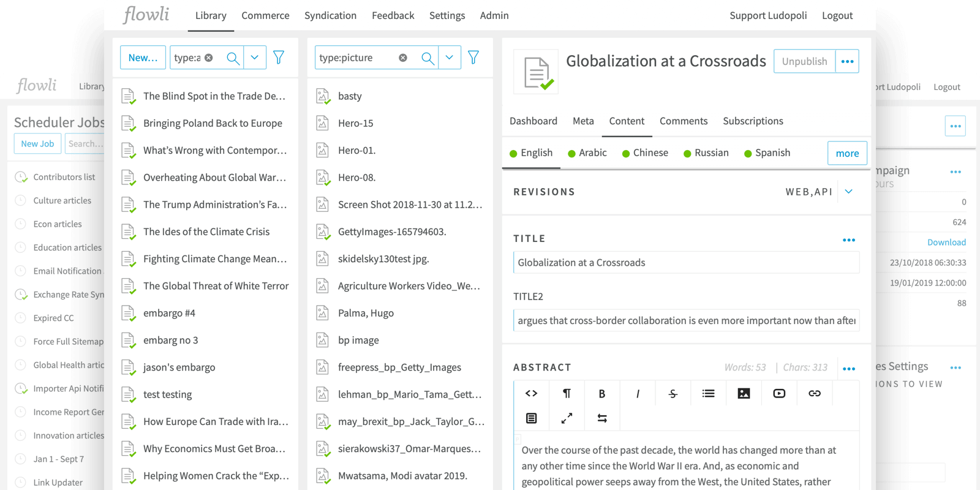The height and width of the screenshot is (490, 980).
Task: Open the Feedback menu
Action: tap(393, 15)
